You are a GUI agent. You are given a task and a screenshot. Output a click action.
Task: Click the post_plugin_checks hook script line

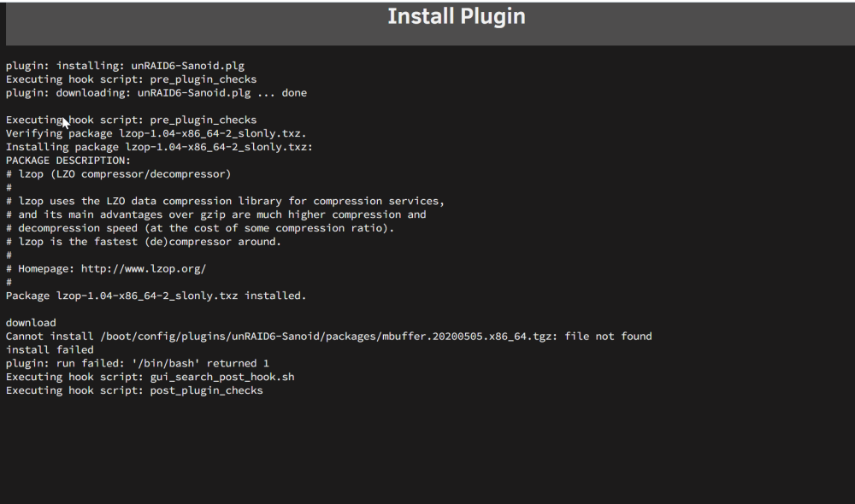pos(134,390)
